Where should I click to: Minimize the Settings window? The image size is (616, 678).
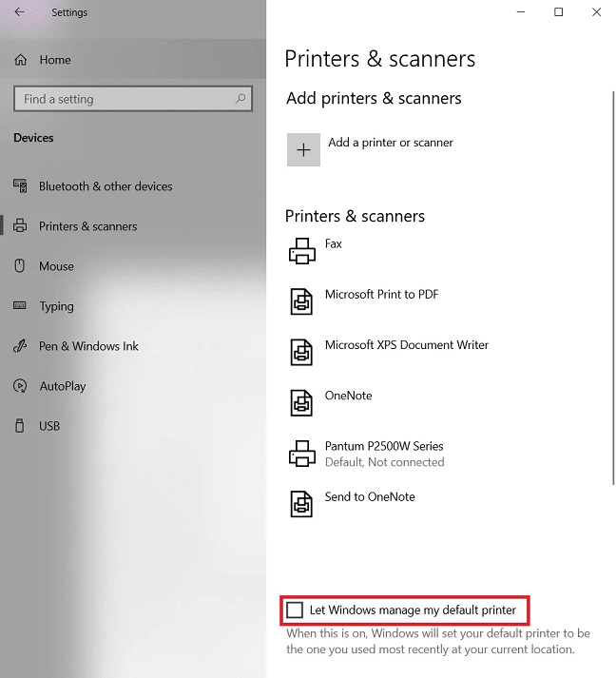pyautogui.click(x=521, y=11)
